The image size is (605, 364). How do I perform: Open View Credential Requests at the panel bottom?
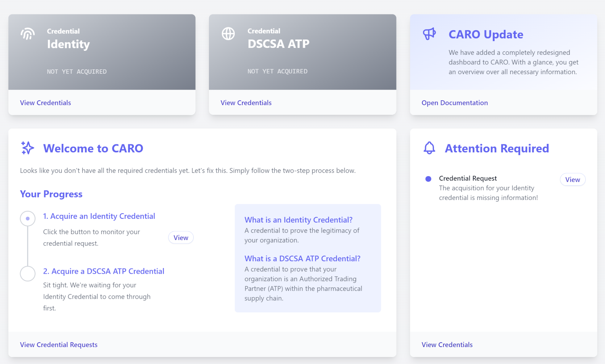pos(58,345)
